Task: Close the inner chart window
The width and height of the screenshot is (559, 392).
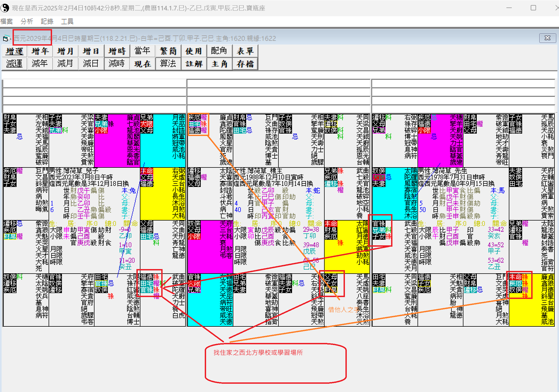Action: click(547, 38)
